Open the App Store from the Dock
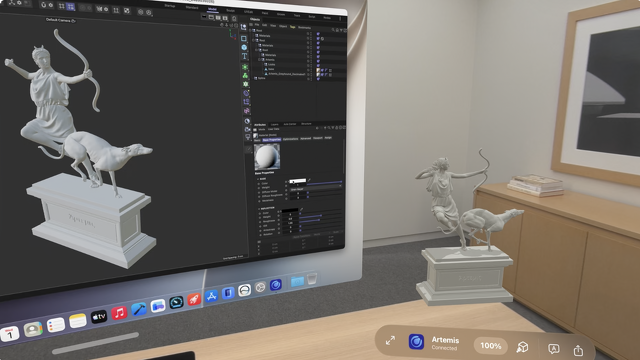The height and width of the screenshot is (360, 640). tap(211, 296)
